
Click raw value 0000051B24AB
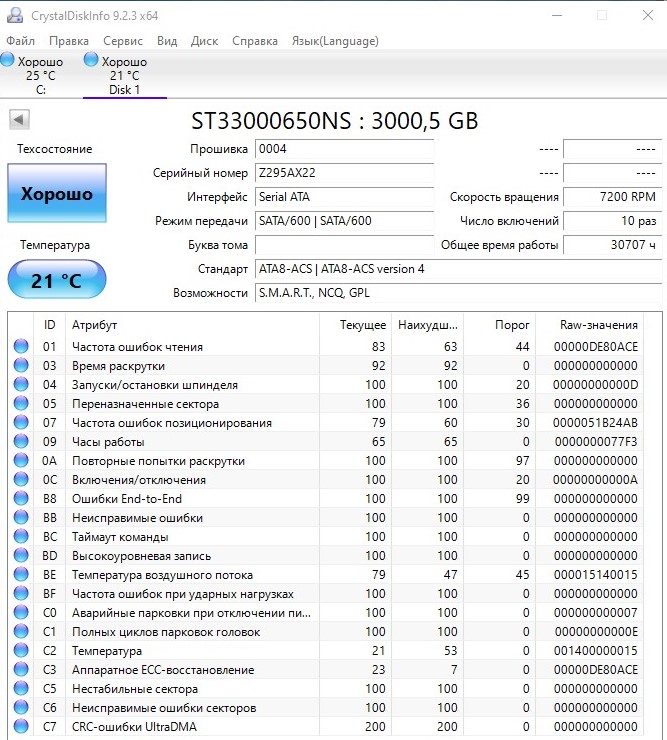tap(595, 423)
